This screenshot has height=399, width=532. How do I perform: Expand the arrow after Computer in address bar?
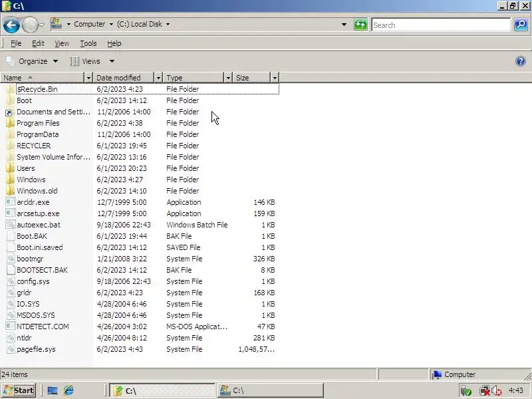point(111,25)
